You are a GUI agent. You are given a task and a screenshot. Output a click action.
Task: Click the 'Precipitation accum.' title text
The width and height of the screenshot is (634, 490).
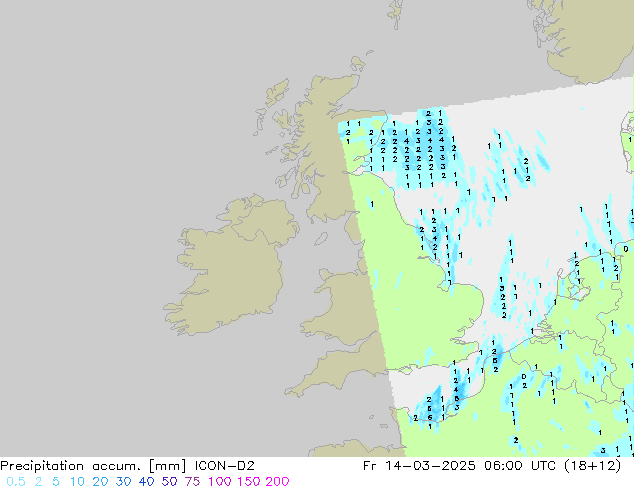pos(70,466)
